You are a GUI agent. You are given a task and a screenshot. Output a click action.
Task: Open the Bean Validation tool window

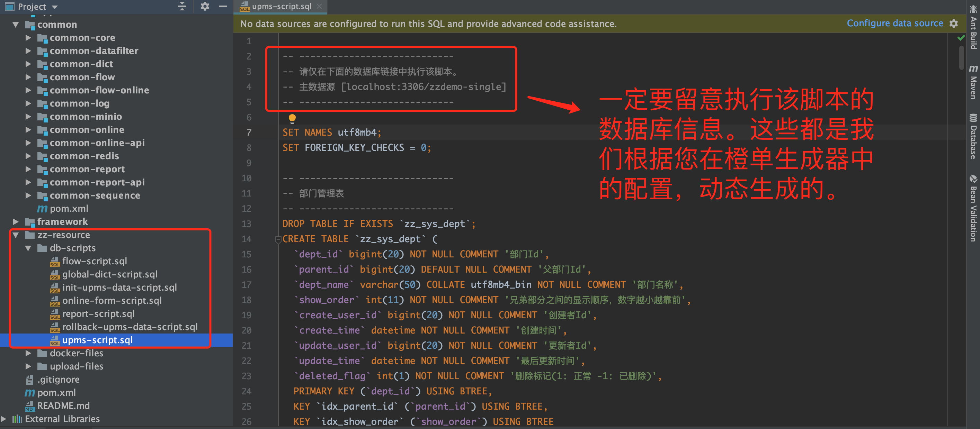(973, 208)
